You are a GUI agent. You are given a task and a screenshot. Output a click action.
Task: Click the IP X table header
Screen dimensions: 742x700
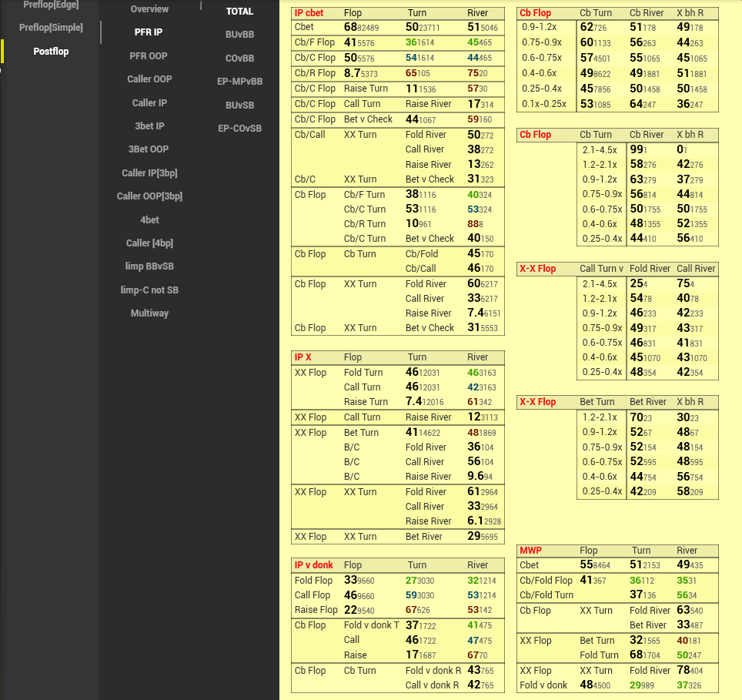point(303,357)
